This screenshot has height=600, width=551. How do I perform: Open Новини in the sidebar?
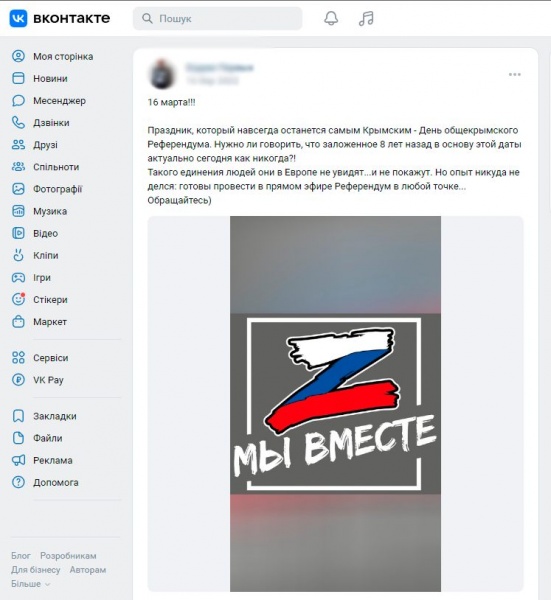point(50,78)
